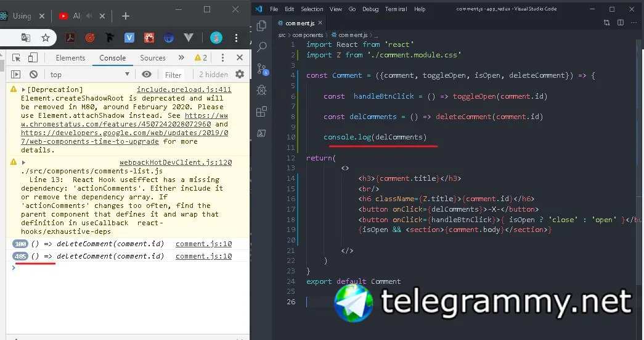Open the include.preload.js:411 source link
This screenshot has width=644, height=340.
click(x=184, y=89)
